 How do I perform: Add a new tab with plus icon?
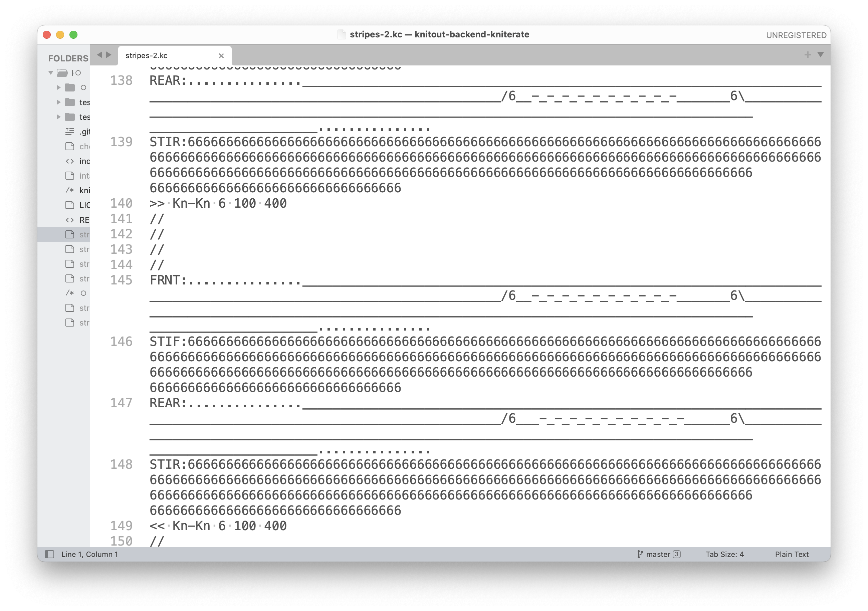tap(808, 55)
